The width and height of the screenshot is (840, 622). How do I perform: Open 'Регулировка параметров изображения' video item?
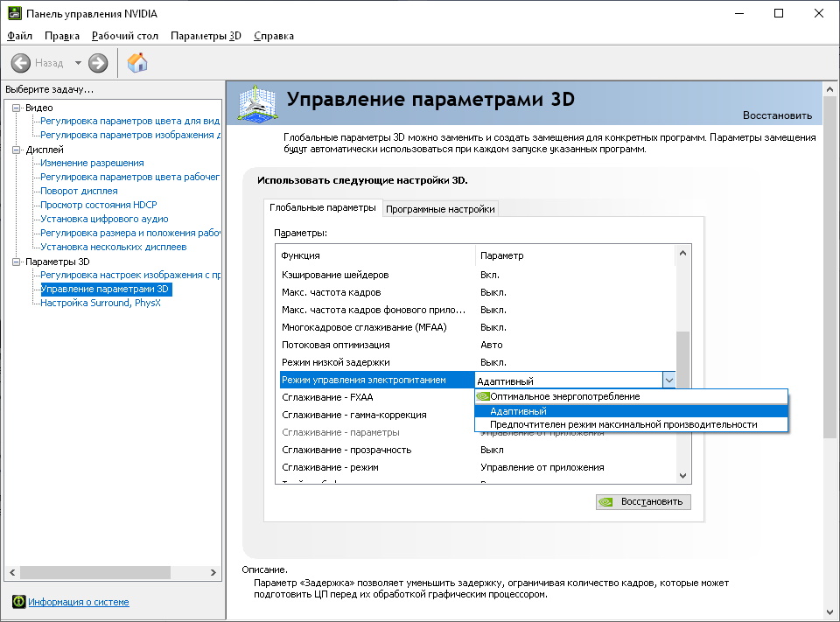click(x=130, y=135)
